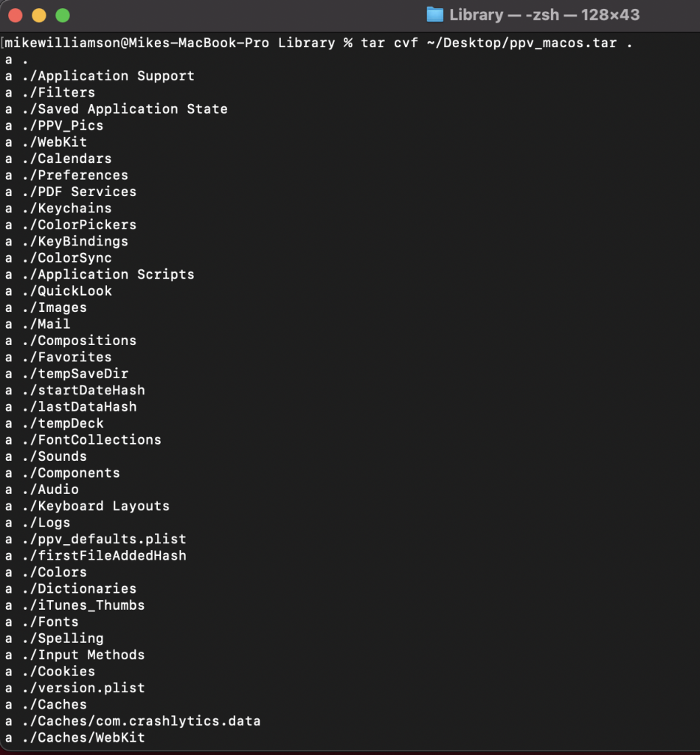Click the './Keychains' line in terminal
This screenshot has width=700, height=755.
point(66,209)
